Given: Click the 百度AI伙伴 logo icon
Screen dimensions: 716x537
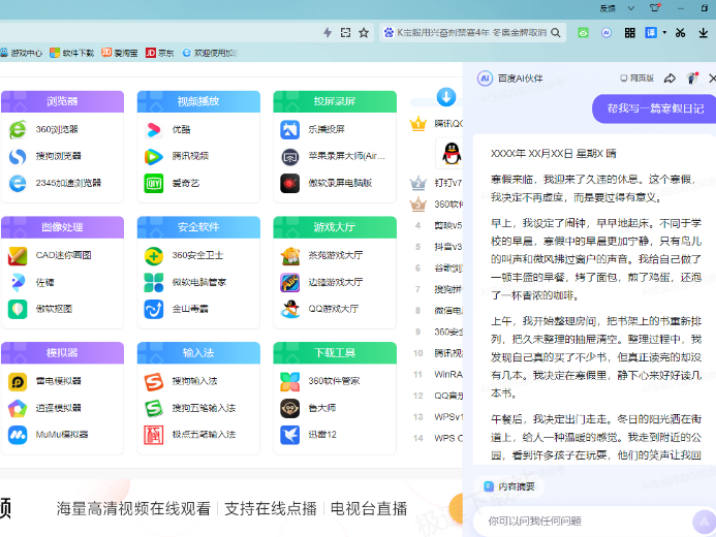Looking at the screenshot, I should click(x=485, y=79).
